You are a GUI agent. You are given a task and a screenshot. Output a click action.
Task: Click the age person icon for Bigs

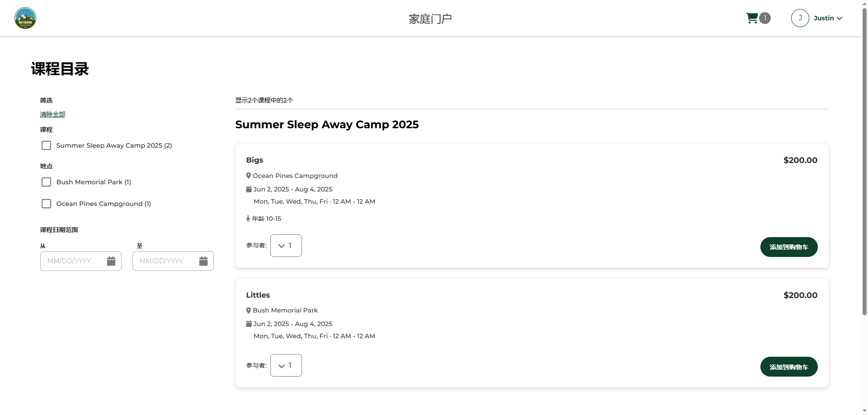(x=248, y=219)
